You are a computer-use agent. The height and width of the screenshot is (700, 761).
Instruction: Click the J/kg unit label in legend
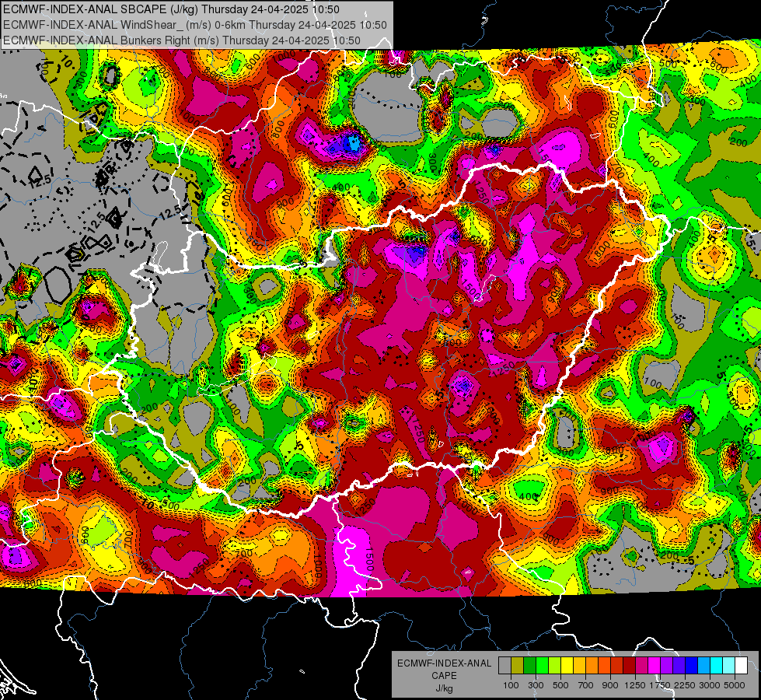[444, 689]
